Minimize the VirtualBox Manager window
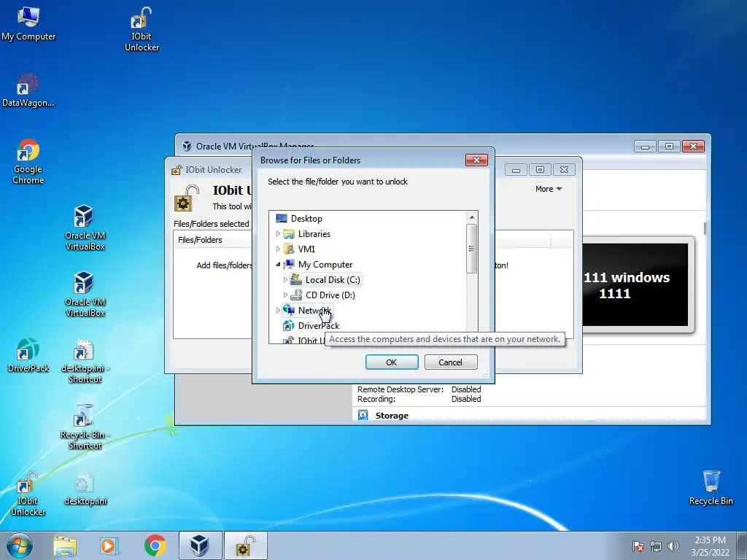This screenshot has width=747, height=560. pyautogui.click(x=645, y=147)
